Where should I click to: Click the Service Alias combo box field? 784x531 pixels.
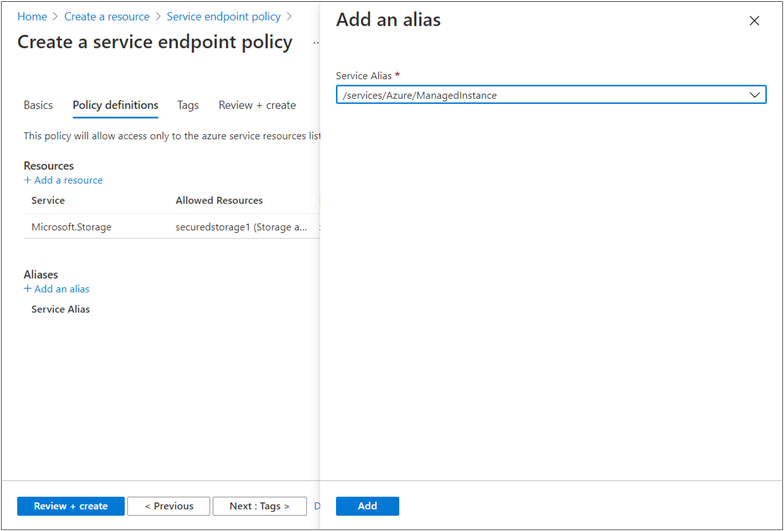click(x=551, y=95)
